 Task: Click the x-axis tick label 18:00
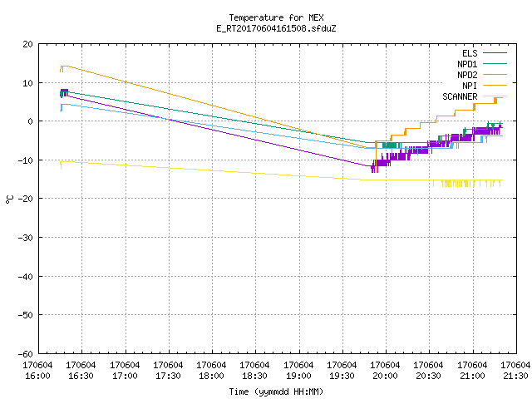[211, 376]
